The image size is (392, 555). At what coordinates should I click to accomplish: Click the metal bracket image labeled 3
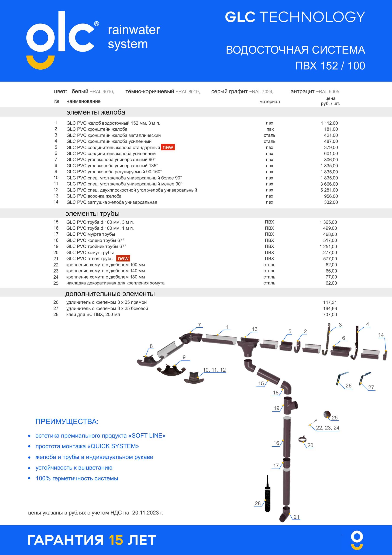[x=326, y=339]
